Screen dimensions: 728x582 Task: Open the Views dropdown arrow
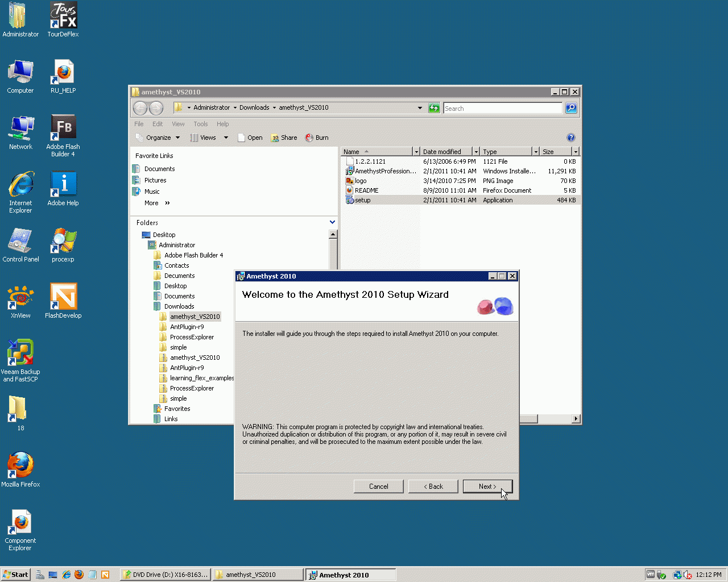pos(226,138)
